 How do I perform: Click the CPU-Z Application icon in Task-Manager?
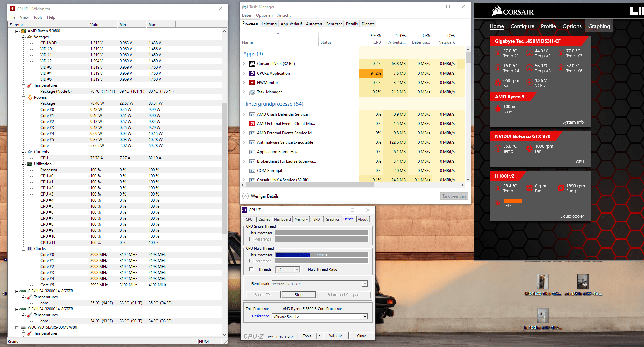point(252,73)
